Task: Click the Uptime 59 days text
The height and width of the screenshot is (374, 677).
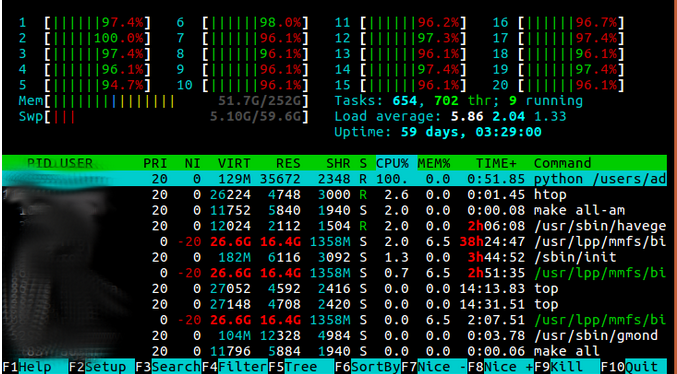Action: [438, 132]
